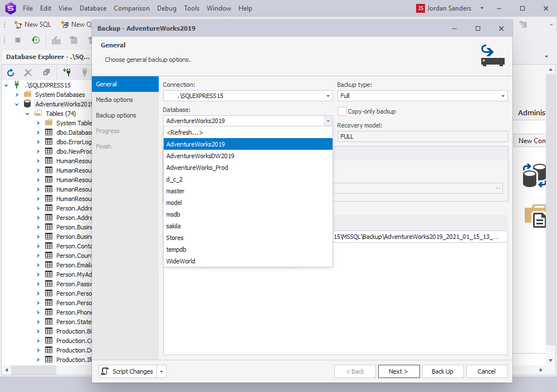
Task: Click the Back Up button
Action: [x=442, y=371]
